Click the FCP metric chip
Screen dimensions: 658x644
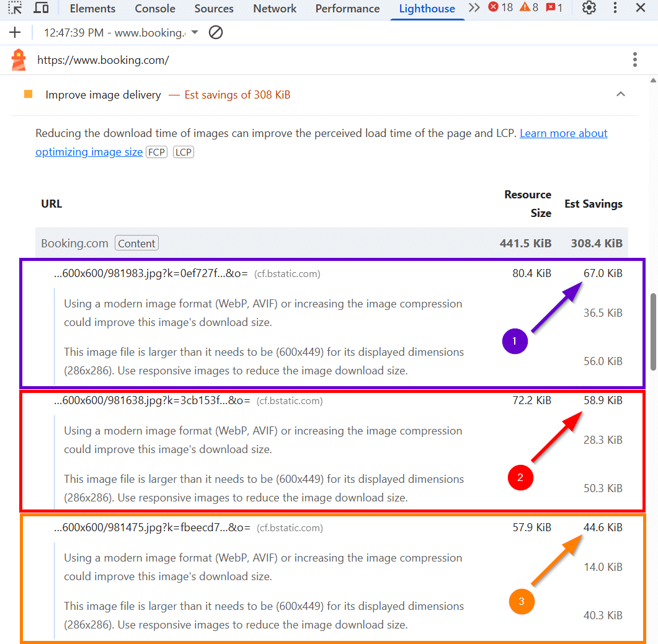tap(156, 151)
